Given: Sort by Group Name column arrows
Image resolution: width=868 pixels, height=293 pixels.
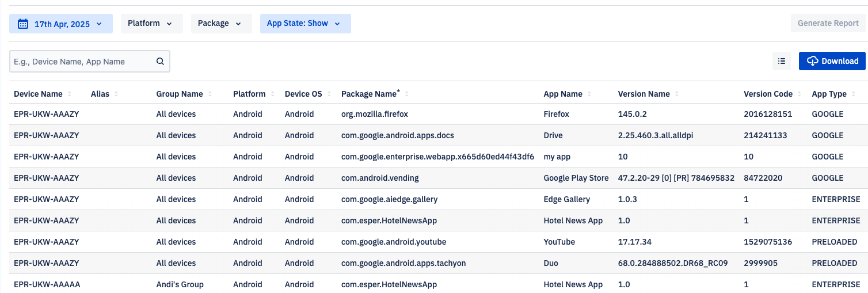Looking at the screenshot, I should point(210,94).
